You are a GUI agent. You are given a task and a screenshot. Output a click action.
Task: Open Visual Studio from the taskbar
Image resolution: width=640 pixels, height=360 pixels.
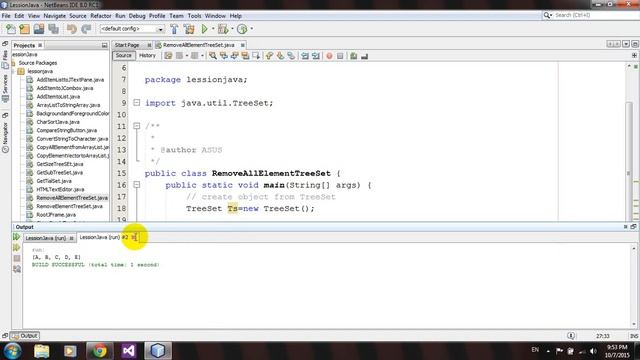(x=129, y=351)
